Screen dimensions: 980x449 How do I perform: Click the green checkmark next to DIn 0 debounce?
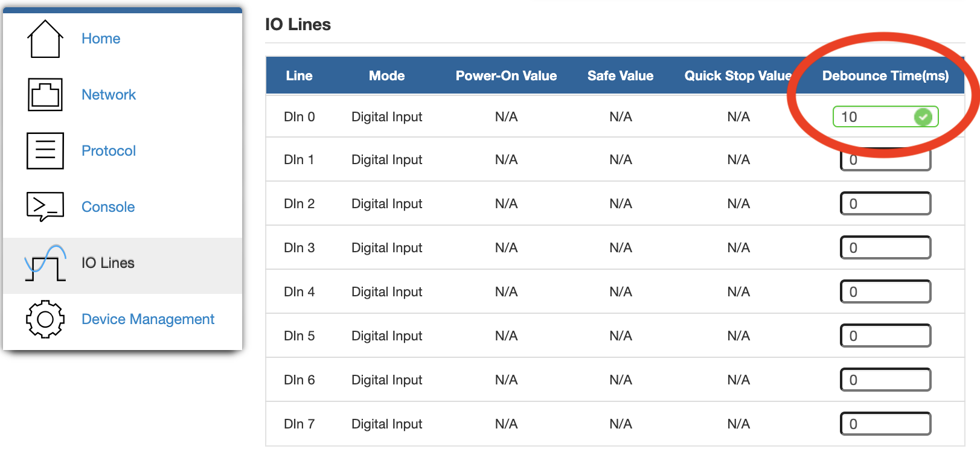coord(923,116)
